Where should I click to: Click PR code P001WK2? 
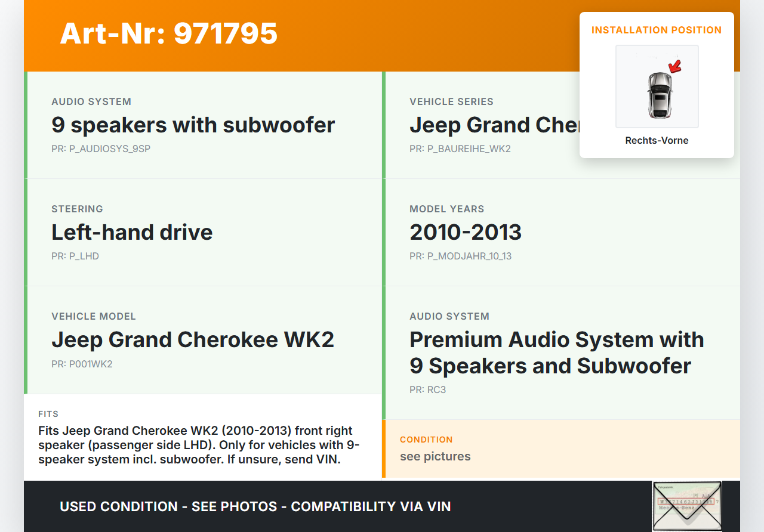pos(82,364)
